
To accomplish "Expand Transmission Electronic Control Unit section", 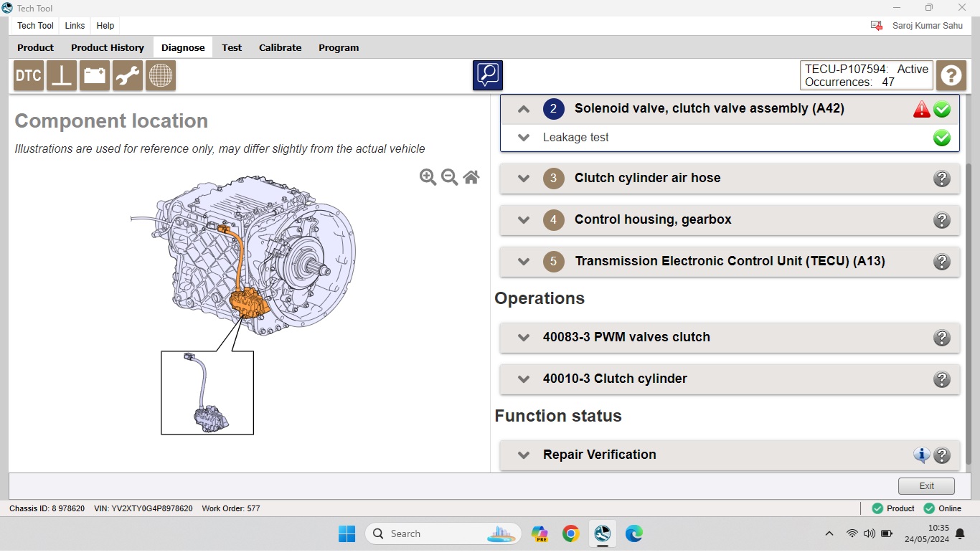I will pos(524,262).
